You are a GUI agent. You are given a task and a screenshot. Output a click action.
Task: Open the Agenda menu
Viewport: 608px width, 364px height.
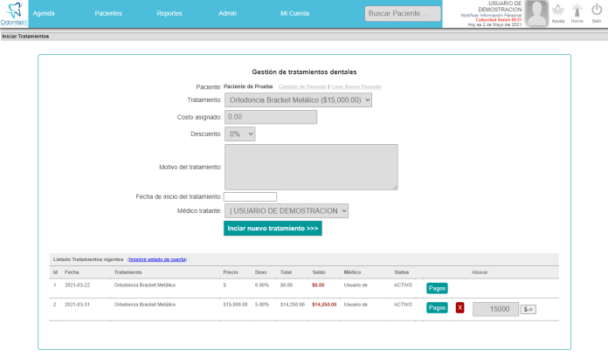click(x=44, y=14)
